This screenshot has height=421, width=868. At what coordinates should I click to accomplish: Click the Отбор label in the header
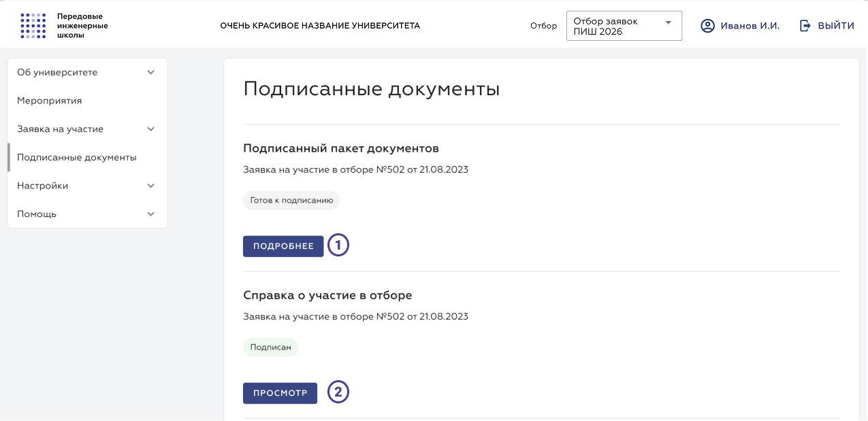click(x=543, y=27)
